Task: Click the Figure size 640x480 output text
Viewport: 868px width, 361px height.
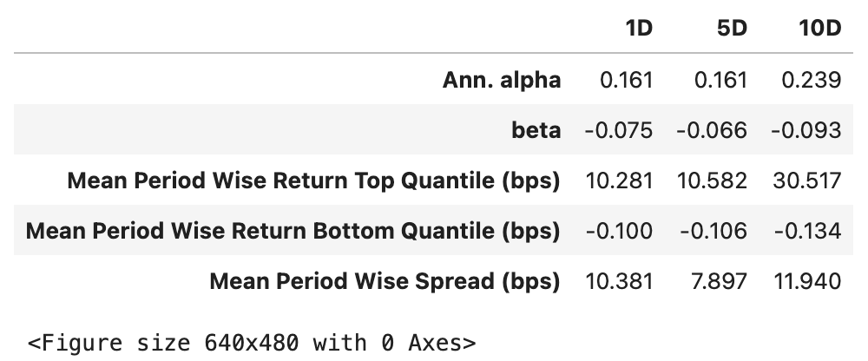Action: pyautogui.click(x=252, y=344)
